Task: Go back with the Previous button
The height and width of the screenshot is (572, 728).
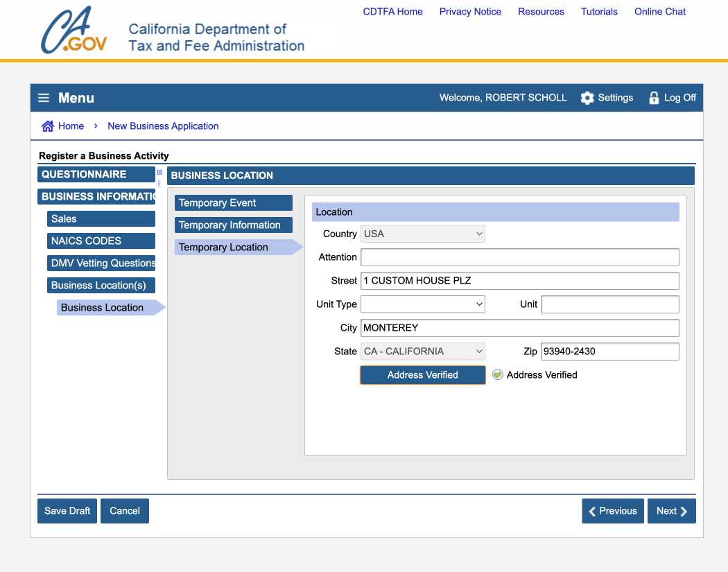Action: point(612,511)
